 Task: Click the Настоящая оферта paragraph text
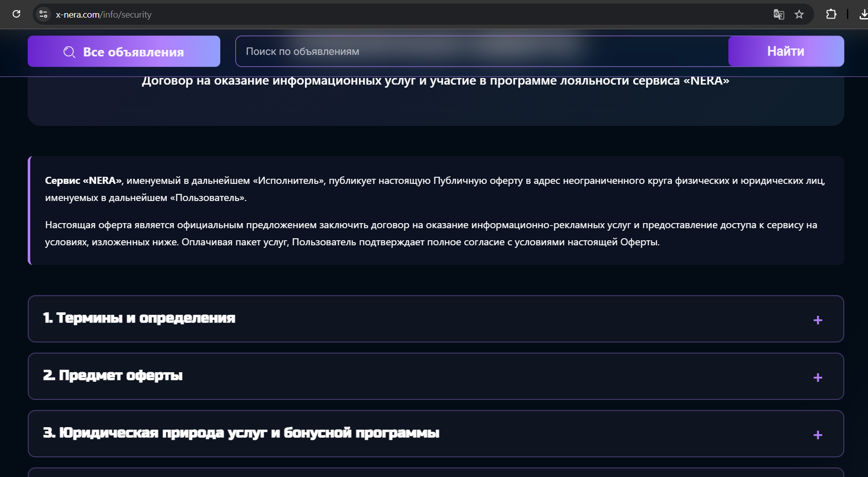[x=431, y=233]
